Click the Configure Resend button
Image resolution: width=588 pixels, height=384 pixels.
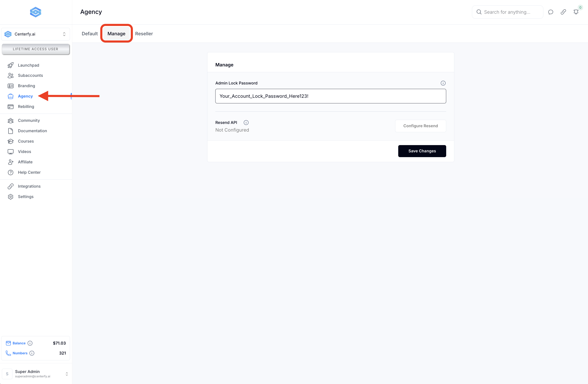(420, 126)
